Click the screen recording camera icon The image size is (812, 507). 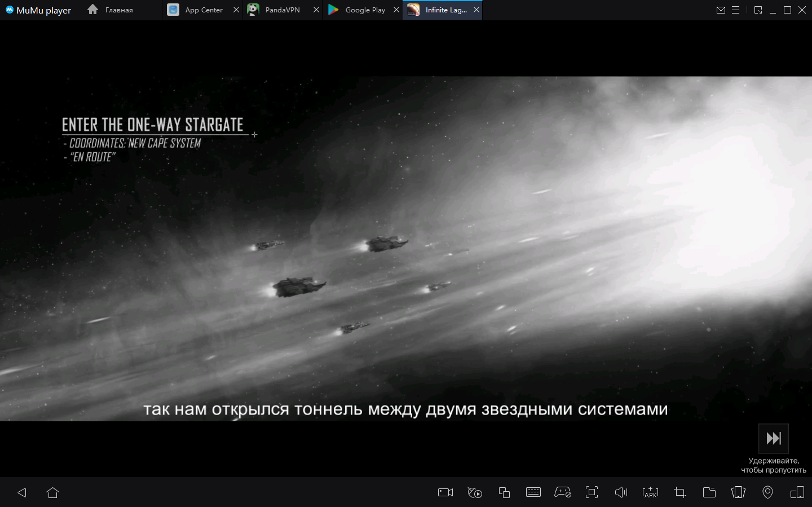tap(445, 492)
